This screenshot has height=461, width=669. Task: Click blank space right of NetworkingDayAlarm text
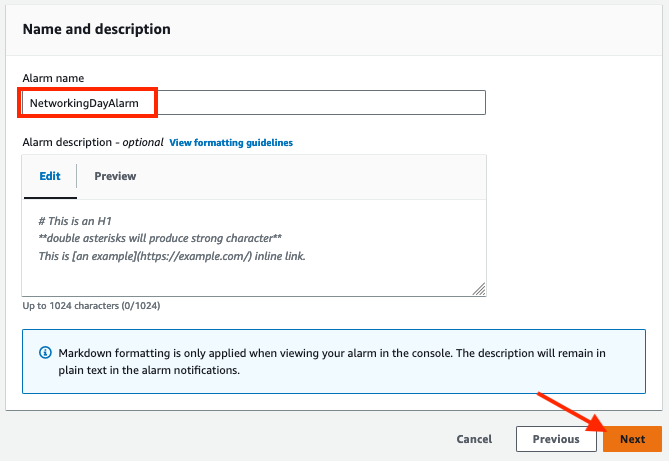coord(320,103)
